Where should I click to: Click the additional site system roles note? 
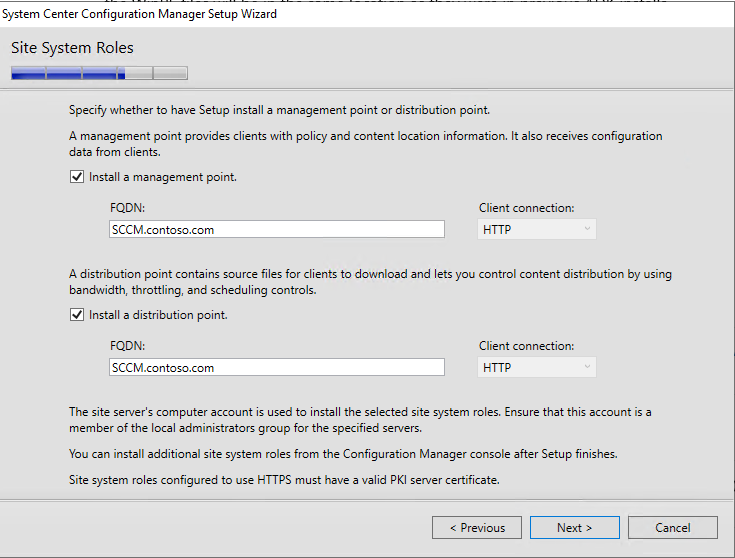click(343, 454)
